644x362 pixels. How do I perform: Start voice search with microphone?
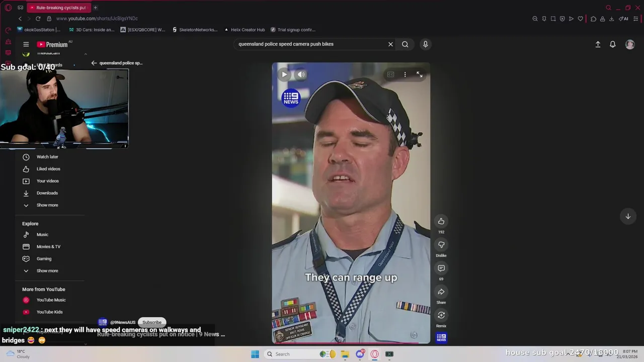coord(425,44)
